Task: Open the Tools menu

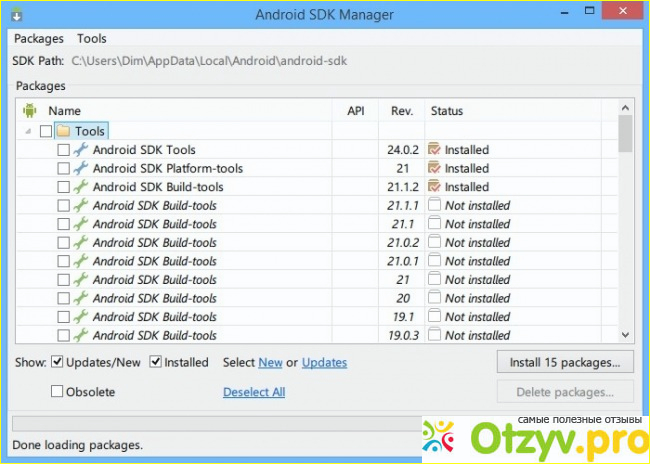Action: [x=92, y=39]
